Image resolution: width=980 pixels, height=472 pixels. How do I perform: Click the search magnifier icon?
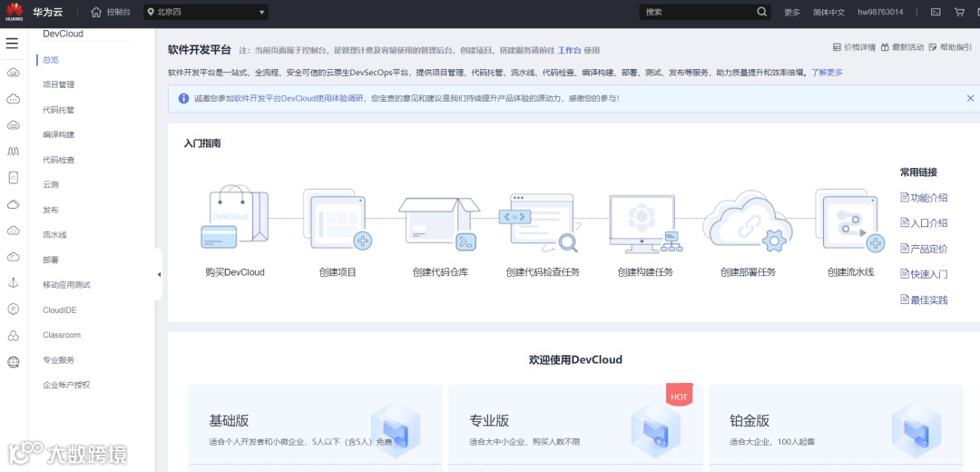click(761, 12)
